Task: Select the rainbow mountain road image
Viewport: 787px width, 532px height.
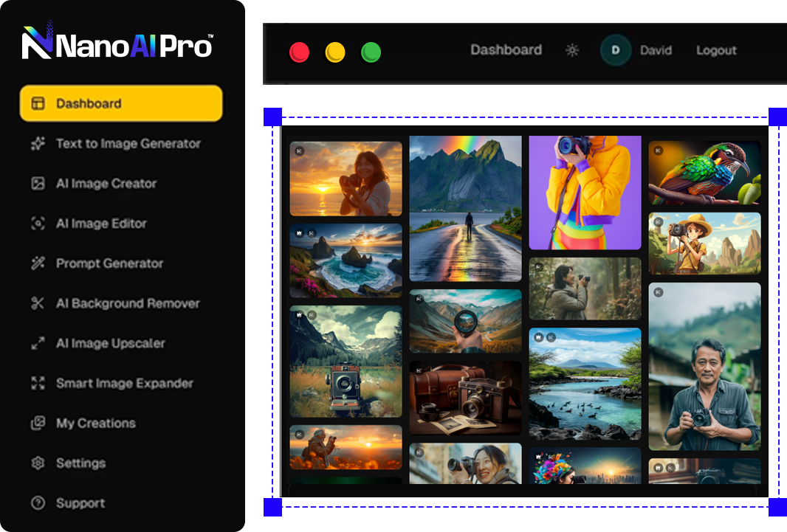Action: pos(465,209)
